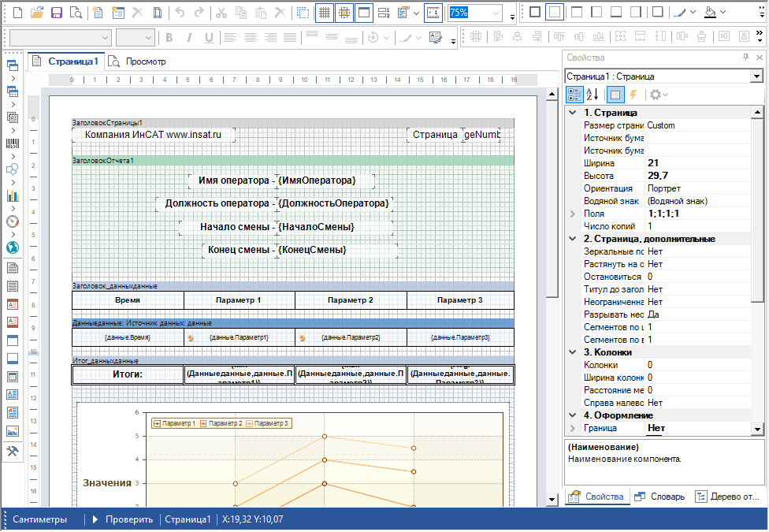The height and width of the screenshot is (532, 769).
Task: Open Bands category in toolbox
Action: (x=13, y=65)
